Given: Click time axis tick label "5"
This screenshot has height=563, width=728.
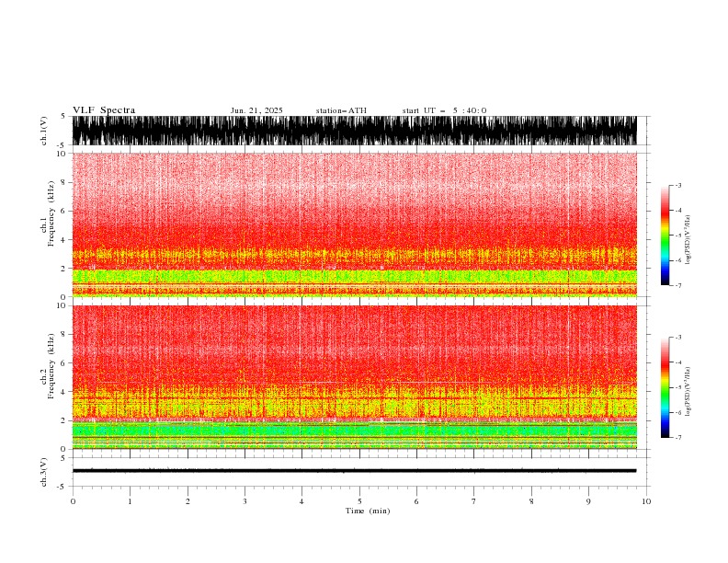Looking at the screenshot, I should tap(359, 501).
